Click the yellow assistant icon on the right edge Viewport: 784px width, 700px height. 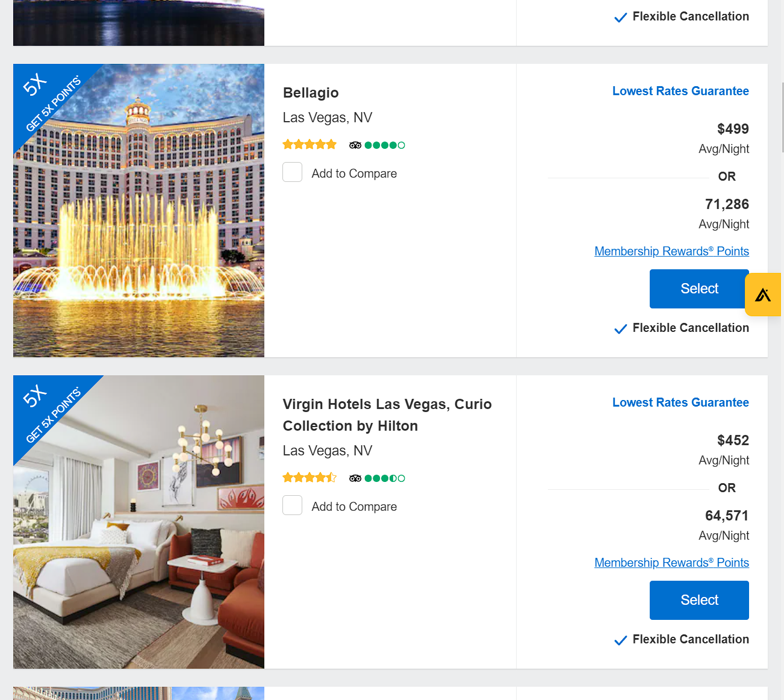pos(763,295)
